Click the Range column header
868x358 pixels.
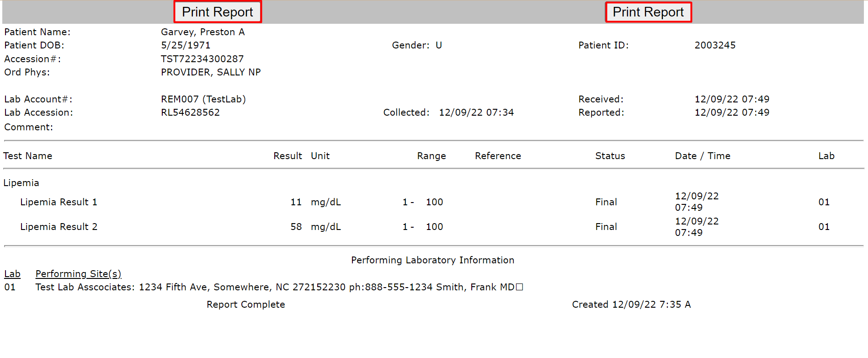pos(431,156)
